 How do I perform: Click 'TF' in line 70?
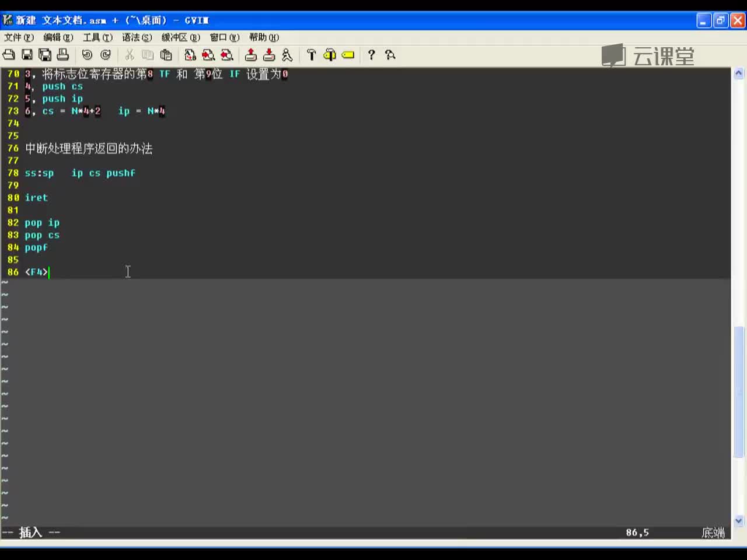click(165, 74)
